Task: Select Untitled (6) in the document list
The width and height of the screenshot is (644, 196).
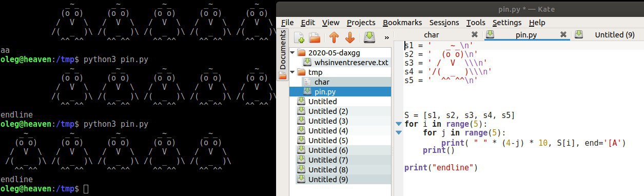Action: (328, 150)
